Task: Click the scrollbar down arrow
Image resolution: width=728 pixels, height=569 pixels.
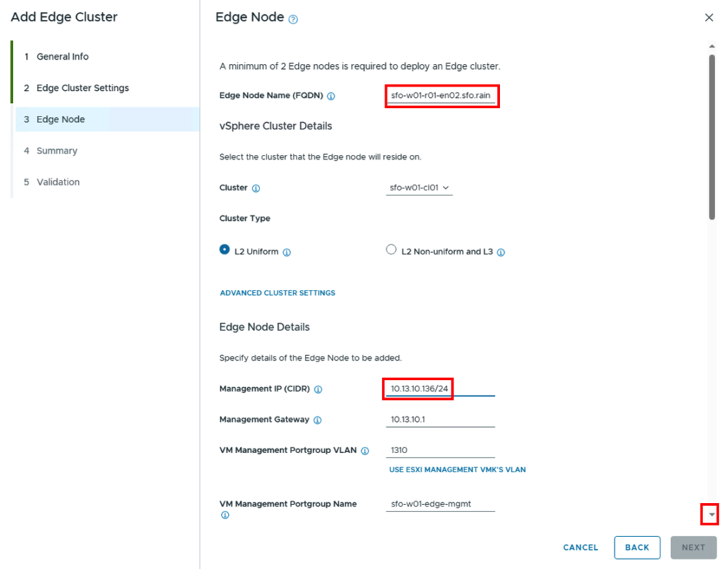Action: (711, 514)
